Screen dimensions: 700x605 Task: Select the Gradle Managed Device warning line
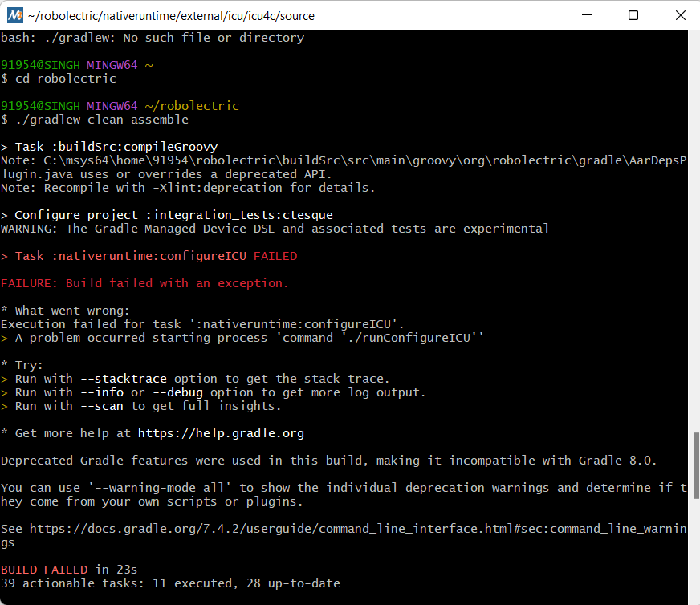(x=275, y=228)
